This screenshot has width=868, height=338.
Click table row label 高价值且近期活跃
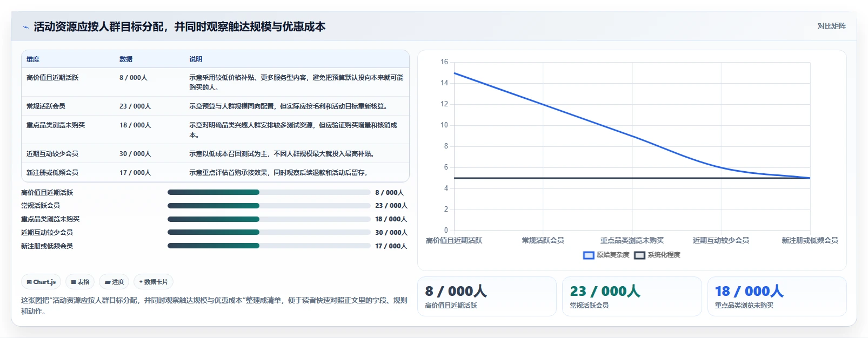click(x=52, y=78)
